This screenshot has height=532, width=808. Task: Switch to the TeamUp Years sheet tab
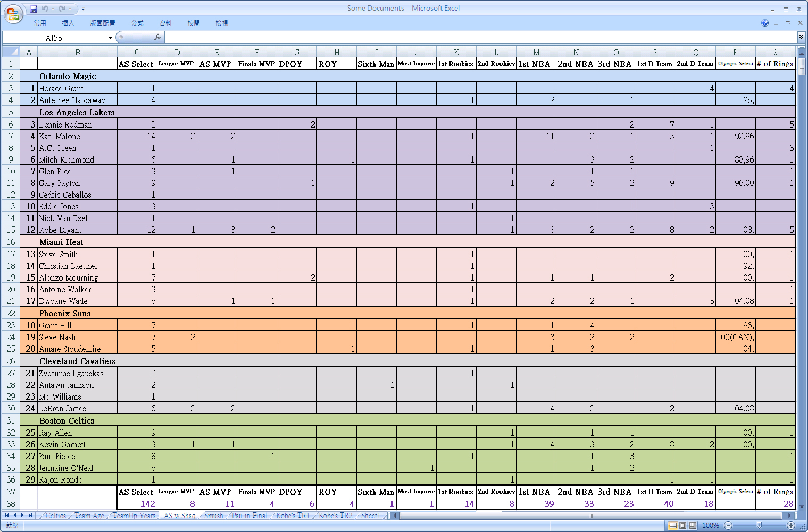click(x=134, y=516)
